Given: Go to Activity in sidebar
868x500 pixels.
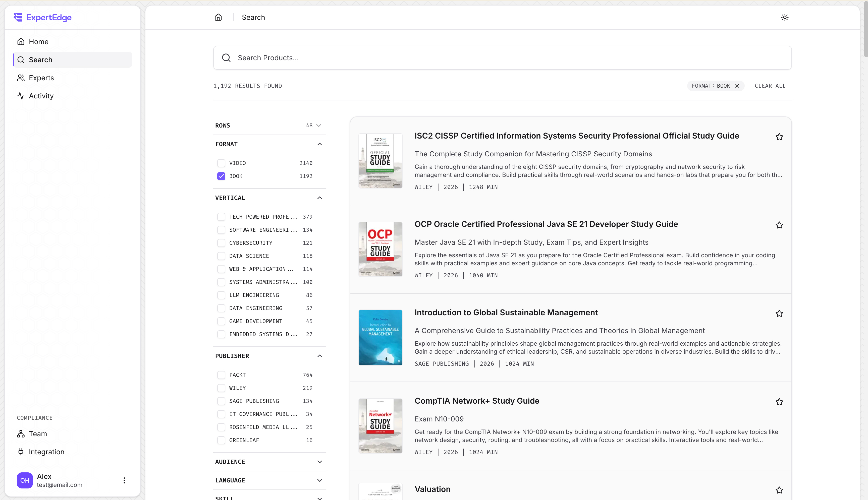Looking at the screenshot, I should pyautogui.click(x=73, y=96).
